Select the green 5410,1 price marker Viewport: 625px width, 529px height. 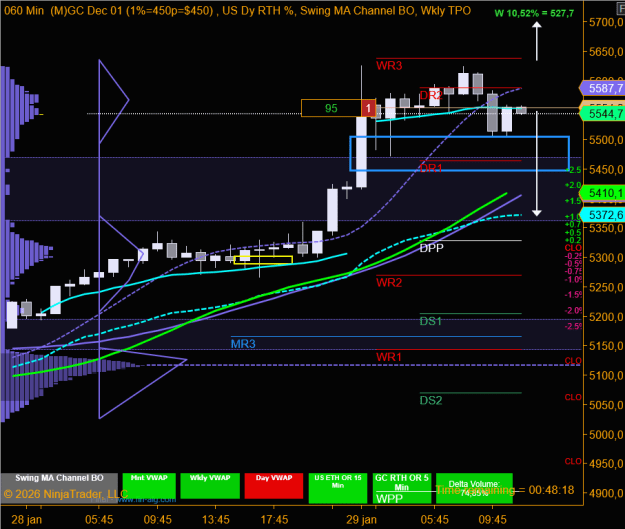[x=603, y=193]
